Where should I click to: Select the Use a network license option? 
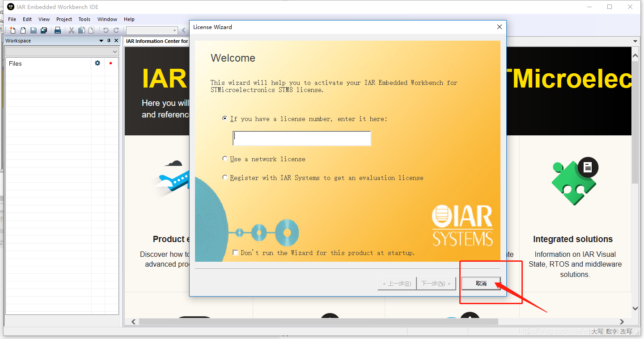(225, 159)
